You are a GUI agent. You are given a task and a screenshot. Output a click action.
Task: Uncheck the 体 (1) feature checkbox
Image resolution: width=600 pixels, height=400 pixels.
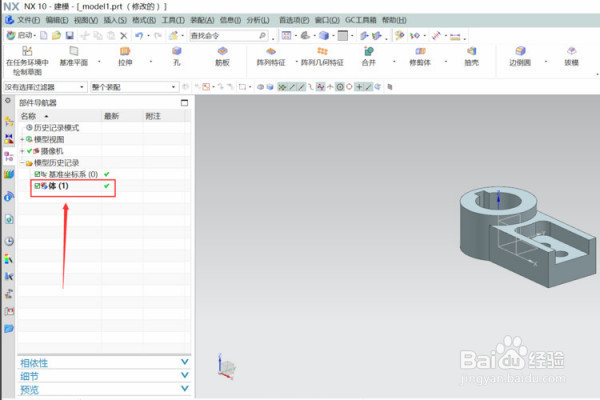point(37,186)
